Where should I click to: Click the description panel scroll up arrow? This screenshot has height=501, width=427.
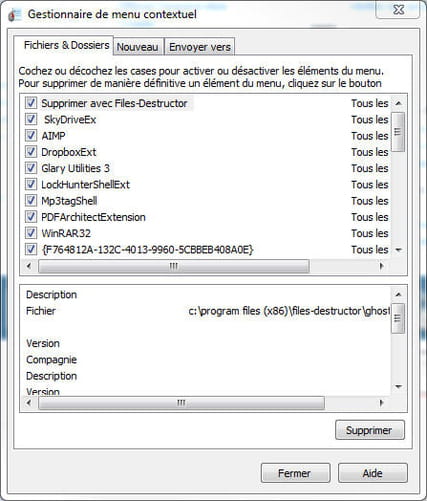point(398,294)
